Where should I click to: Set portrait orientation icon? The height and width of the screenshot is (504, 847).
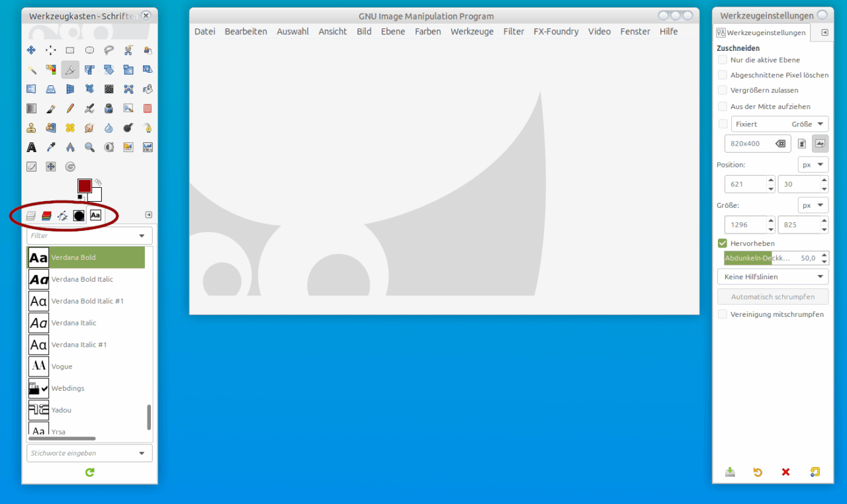802,144
